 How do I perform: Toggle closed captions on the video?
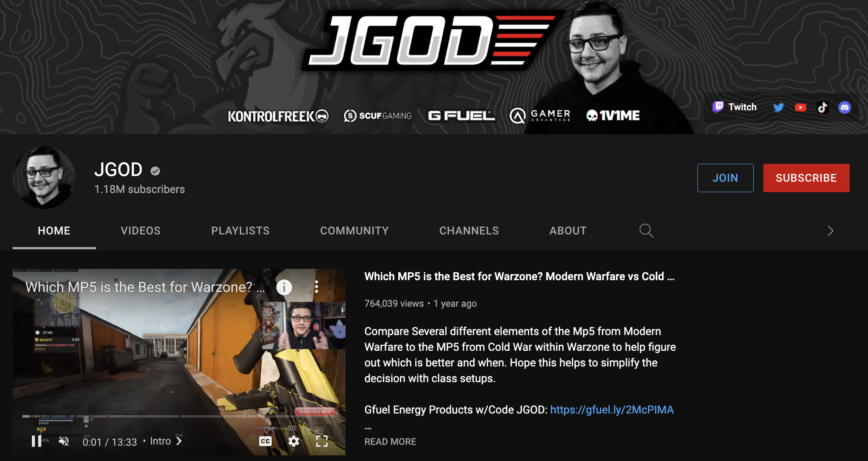pos(265,441)
